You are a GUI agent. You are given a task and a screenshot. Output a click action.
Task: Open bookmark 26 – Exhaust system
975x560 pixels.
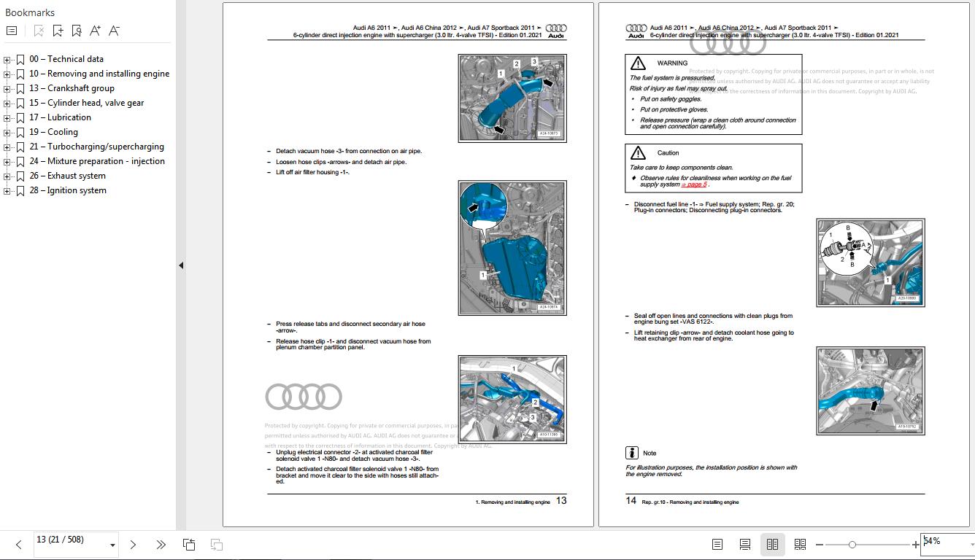67,176
